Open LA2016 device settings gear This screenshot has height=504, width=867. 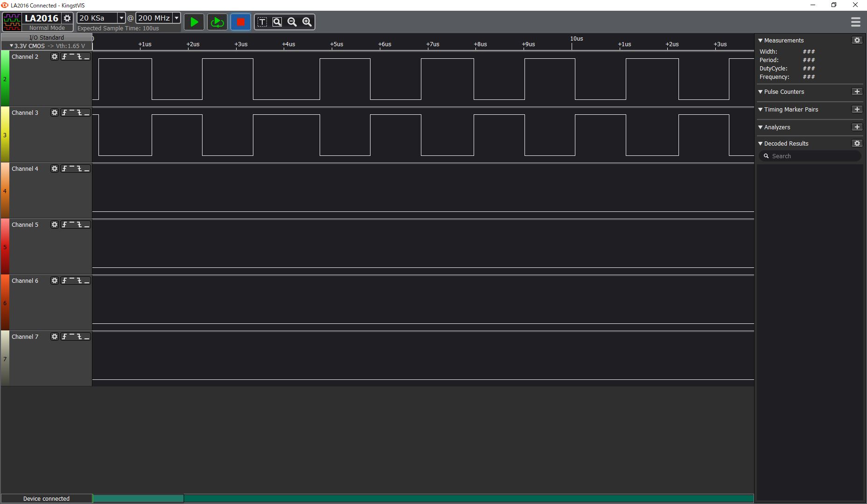click(x=67, y=18)
